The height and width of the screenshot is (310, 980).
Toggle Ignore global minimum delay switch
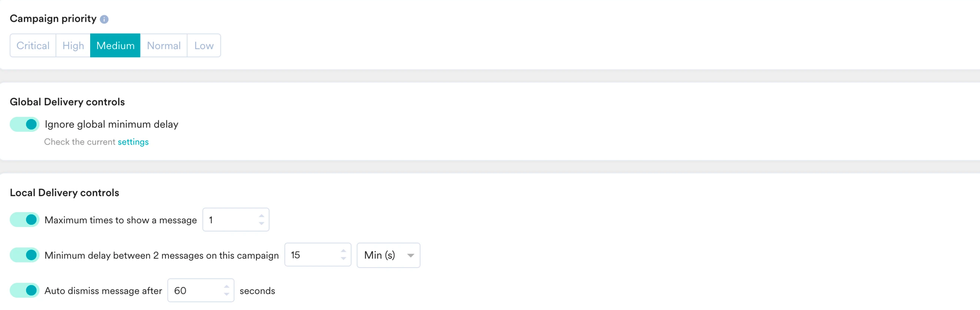coord(25,124)
